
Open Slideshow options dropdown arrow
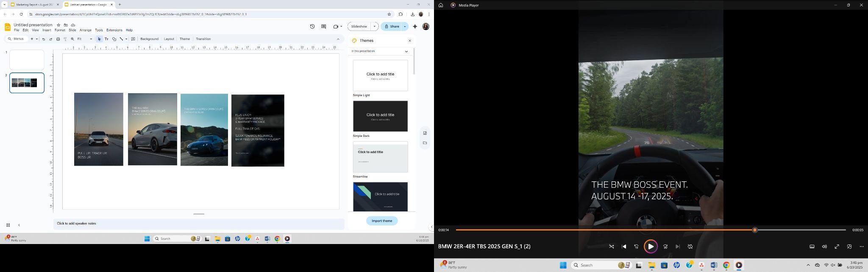point(374,26)
